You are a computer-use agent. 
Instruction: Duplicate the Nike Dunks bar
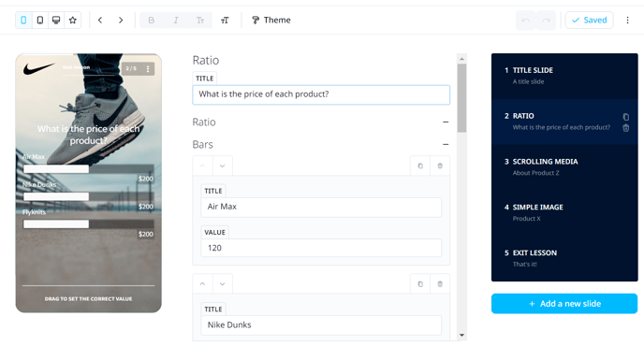[x=420, y=284]
